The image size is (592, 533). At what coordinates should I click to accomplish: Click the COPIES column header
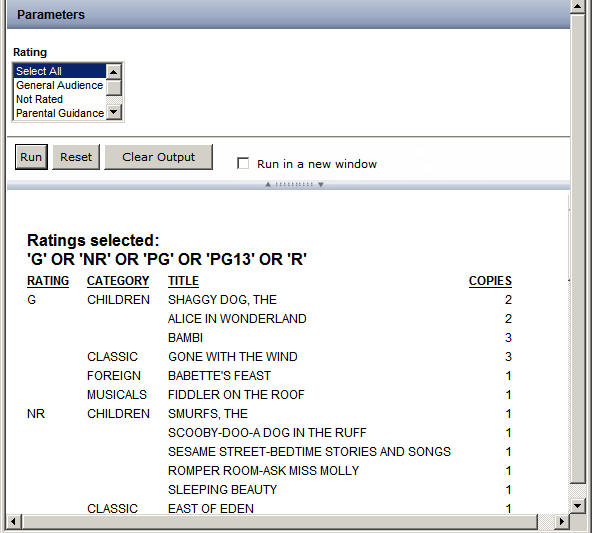click(490, 281)
